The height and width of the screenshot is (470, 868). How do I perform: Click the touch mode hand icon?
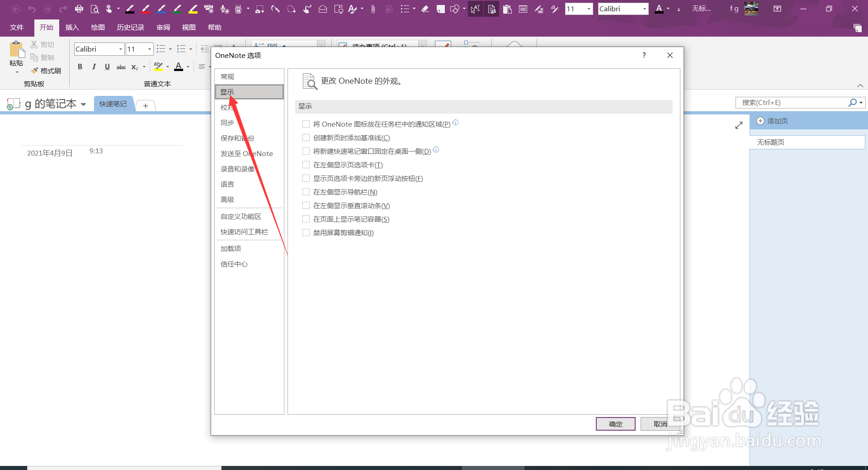[x=109, y=9]
